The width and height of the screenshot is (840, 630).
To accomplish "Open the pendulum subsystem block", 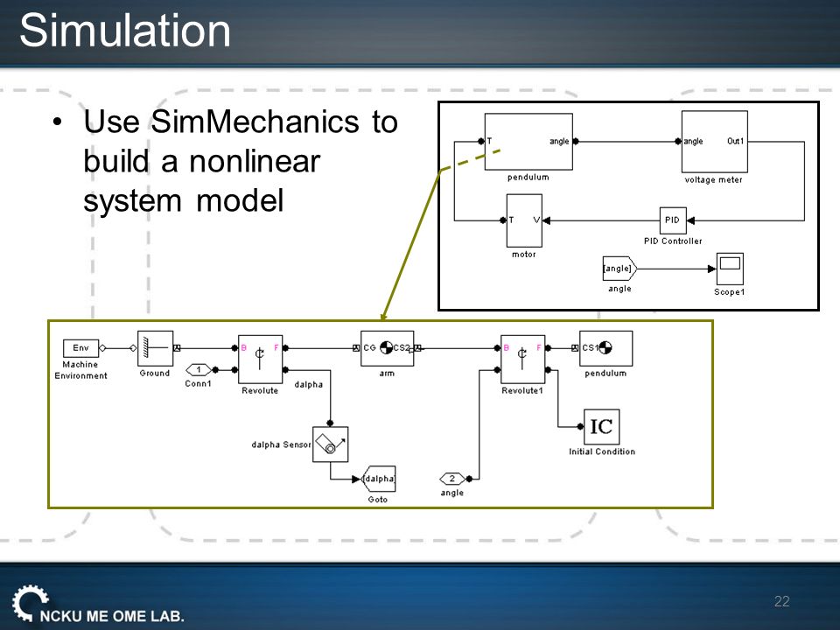I will click(528, 142).
